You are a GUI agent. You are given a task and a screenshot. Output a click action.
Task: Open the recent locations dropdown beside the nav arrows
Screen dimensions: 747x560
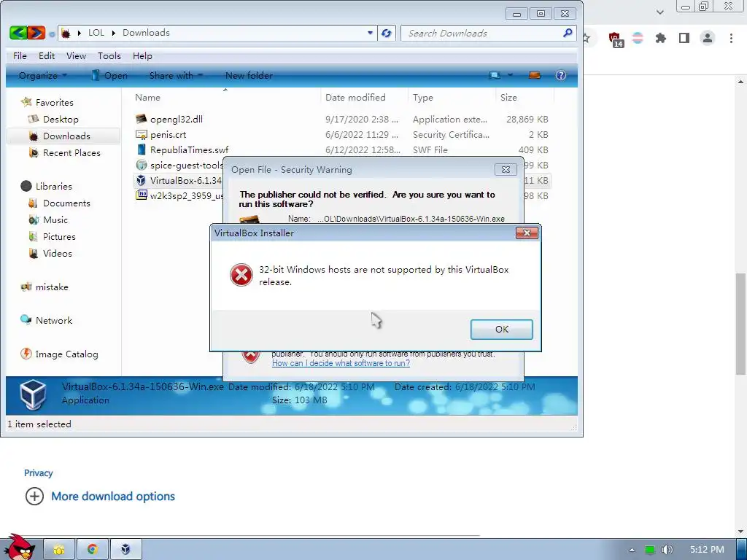[52, 34]
